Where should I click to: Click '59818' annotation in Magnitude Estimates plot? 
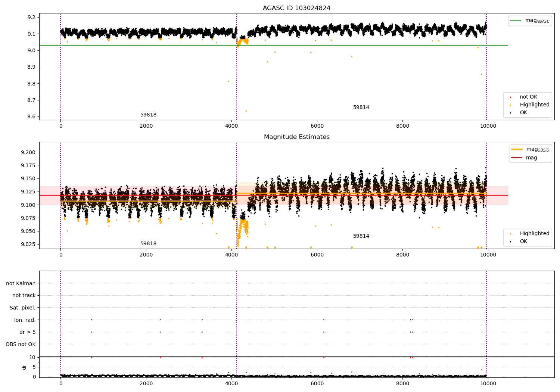[148, 244]
